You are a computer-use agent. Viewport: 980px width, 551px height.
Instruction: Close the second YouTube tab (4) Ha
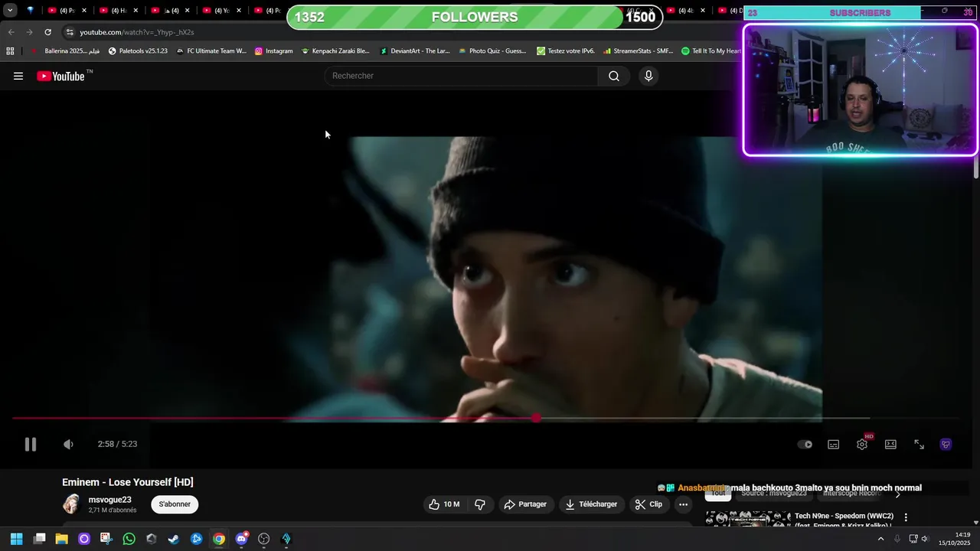coord(136,11)
